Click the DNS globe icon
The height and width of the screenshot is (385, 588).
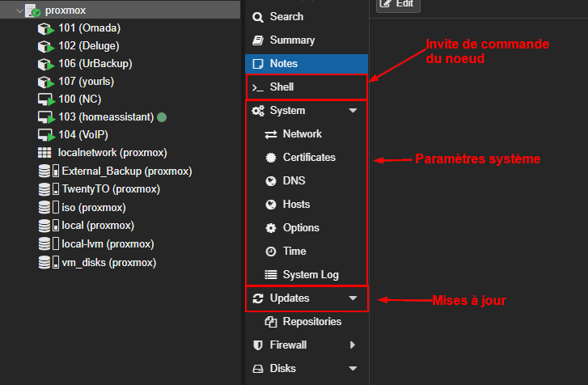(271, 181)
